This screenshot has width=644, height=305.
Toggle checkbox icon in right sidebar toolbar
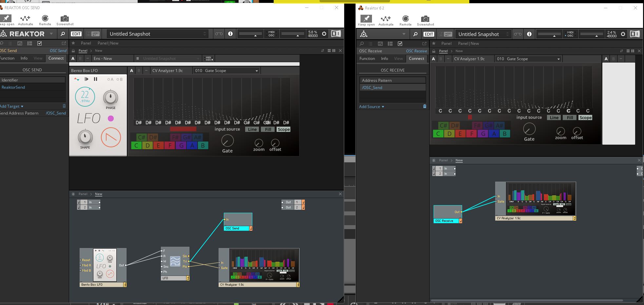(x=400, y=44)
